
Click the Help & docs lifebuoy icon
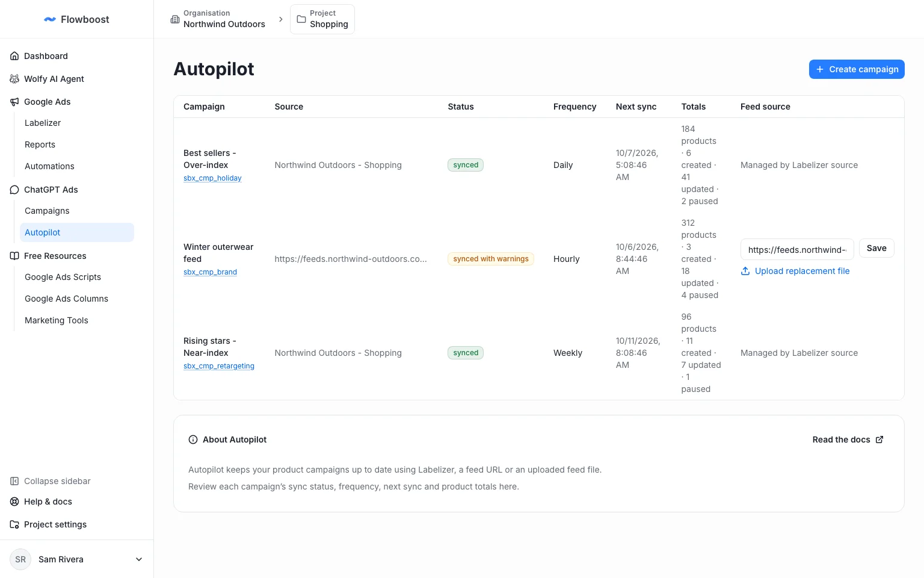click(14, 502)
